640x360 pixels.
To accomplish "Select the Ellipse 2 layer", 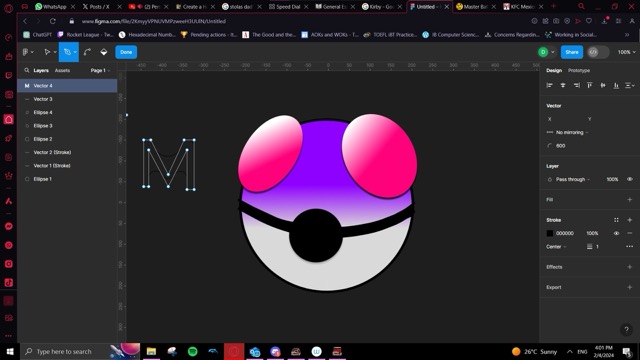I will click(67, 139).
